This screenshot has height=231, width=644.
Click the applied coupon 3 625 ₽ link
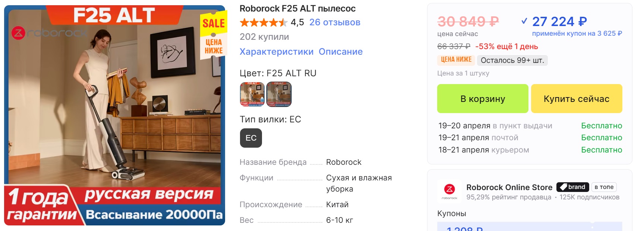[x=577, y=33]
